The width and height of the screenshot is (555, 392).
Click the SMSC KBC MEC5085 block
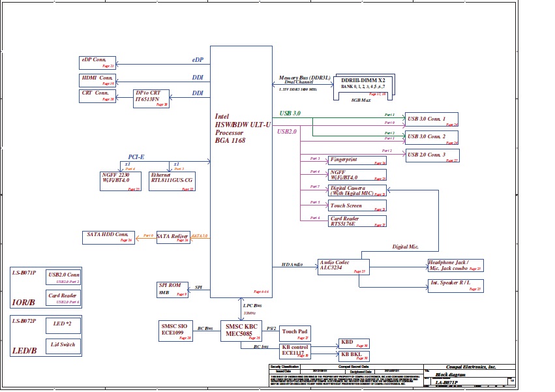coord(241,331)
